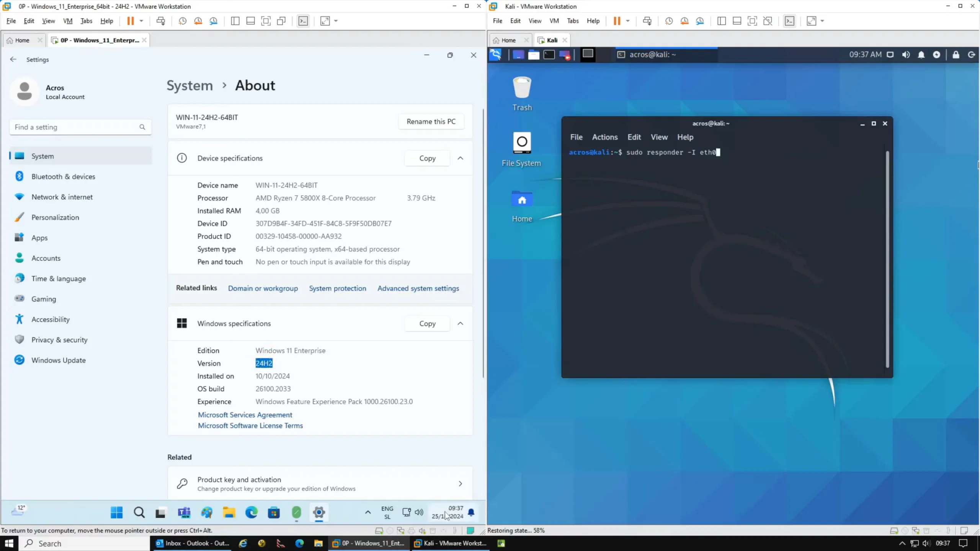Collapse the Windows specifications section
This screenshot has width=980, height=551.
(x=460, y=323)
